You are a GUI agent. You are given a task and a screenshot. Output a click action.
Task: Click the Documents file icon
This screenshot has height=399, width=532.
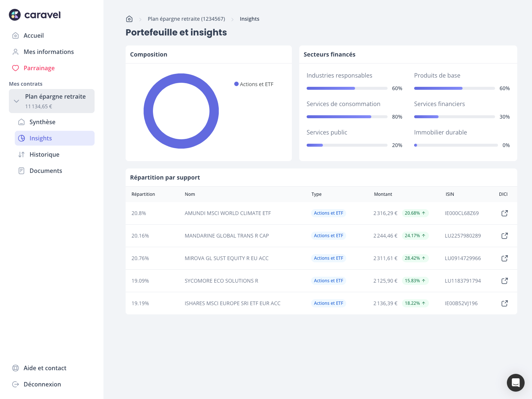tap(21, 171)
